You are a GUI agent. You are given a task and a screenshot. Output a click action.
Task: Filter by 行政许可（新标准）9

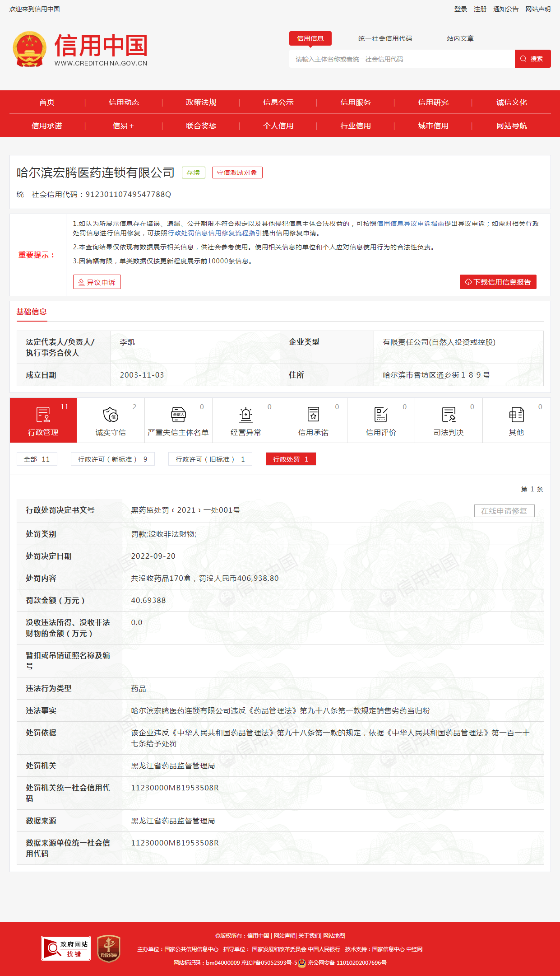pyautogui.click(x=113, y=459)
